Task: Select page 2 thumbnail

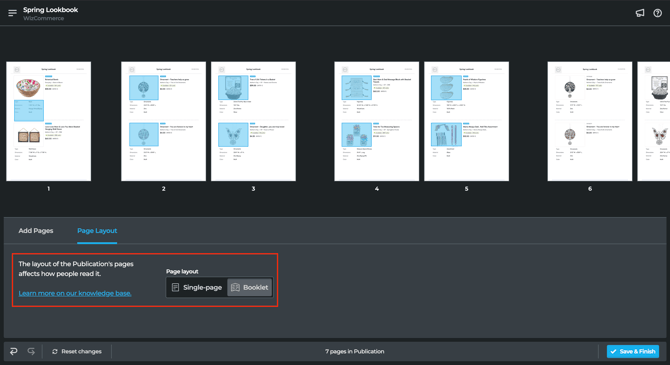Action: tap(163, 121)
